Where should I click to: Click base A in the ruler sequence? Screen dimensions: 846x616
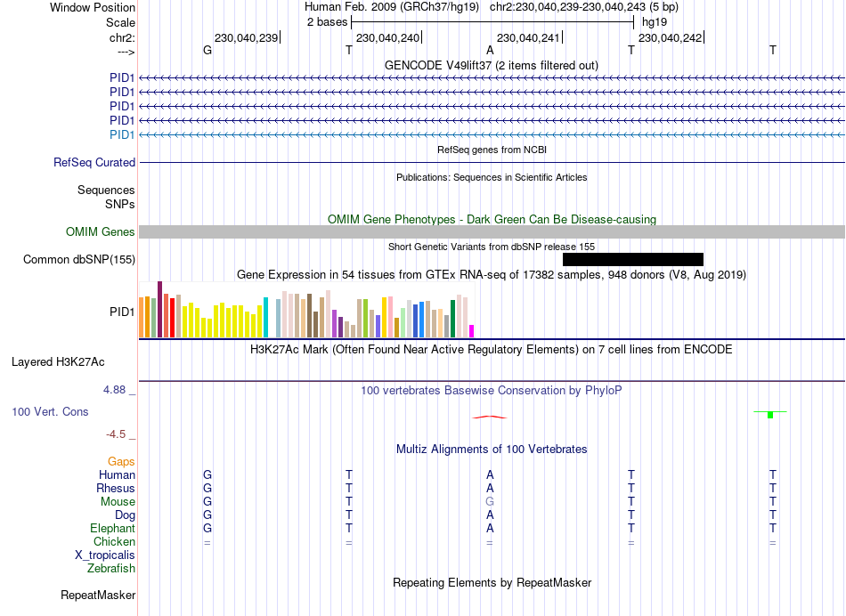(x=490, y=50)
